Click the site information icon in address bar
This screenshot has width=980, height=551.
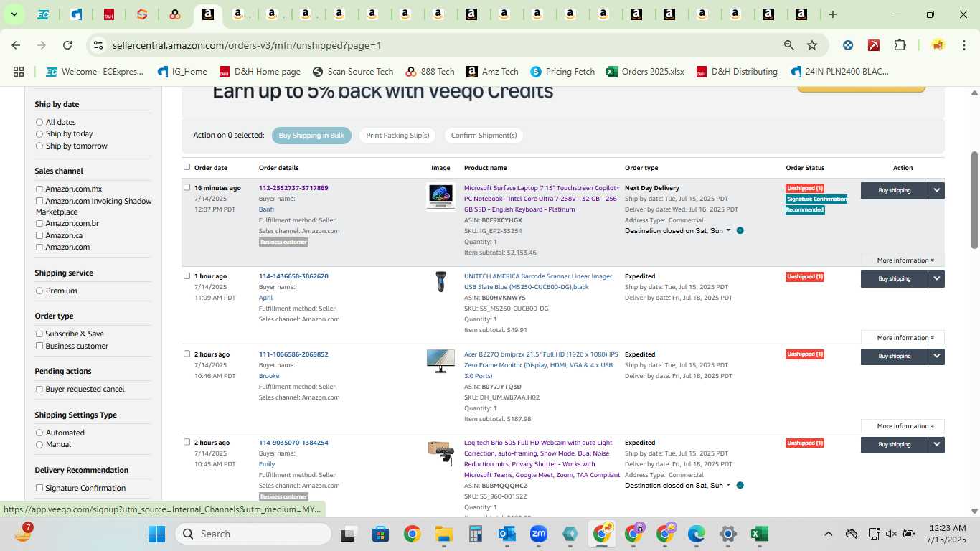[x=98, y=45]
